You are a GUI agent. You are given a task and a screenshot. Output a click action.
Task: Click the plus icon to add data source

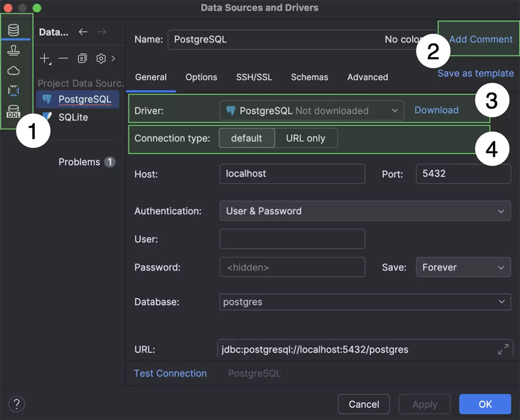click(45, 59)
